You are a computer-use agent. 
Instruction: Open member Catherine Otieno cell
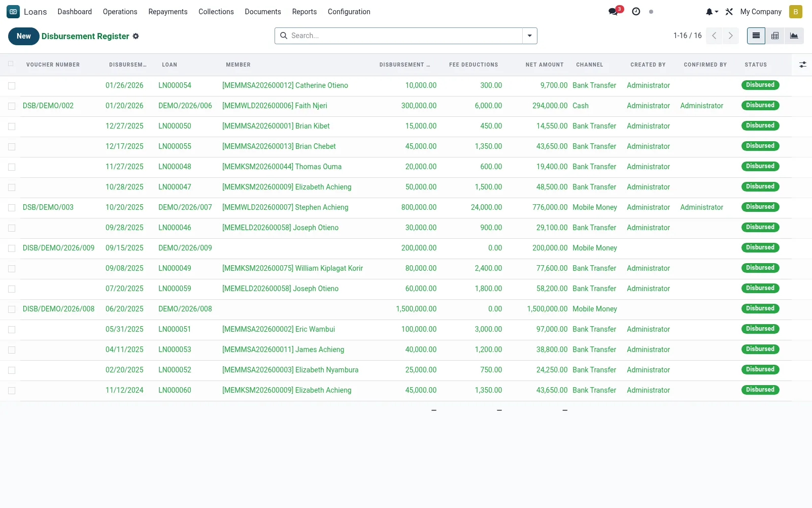[x=285, y=85]
